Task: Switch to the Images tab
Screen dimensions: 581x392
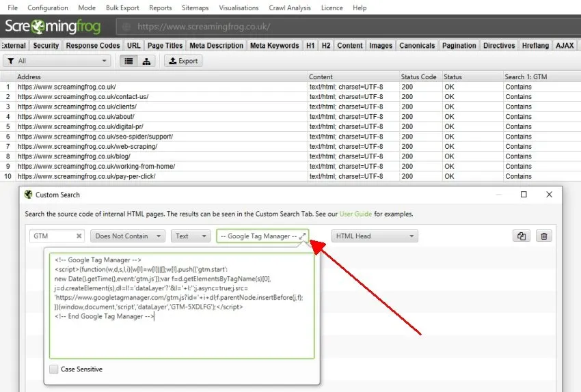Action: point(381,46)
